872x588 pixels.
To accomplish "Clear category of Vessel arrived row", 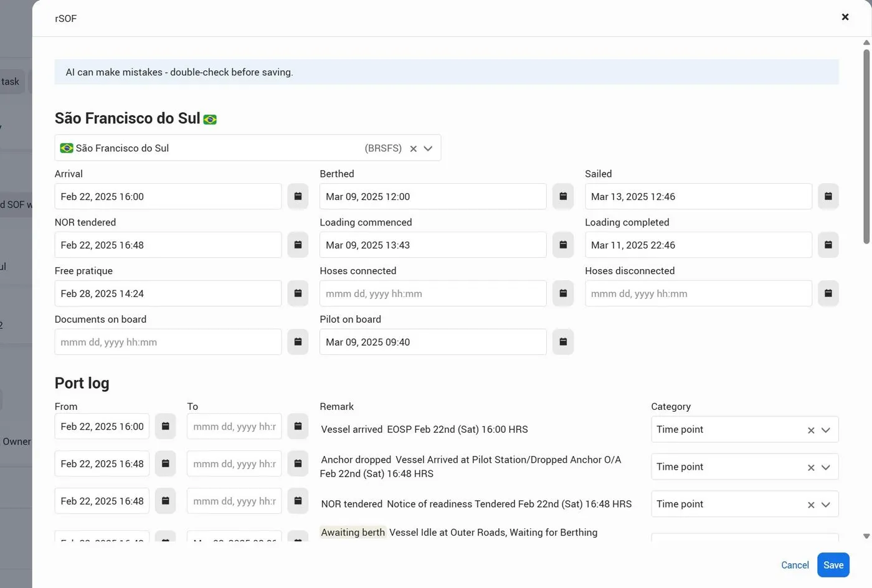I will click(x=811, y=430).
